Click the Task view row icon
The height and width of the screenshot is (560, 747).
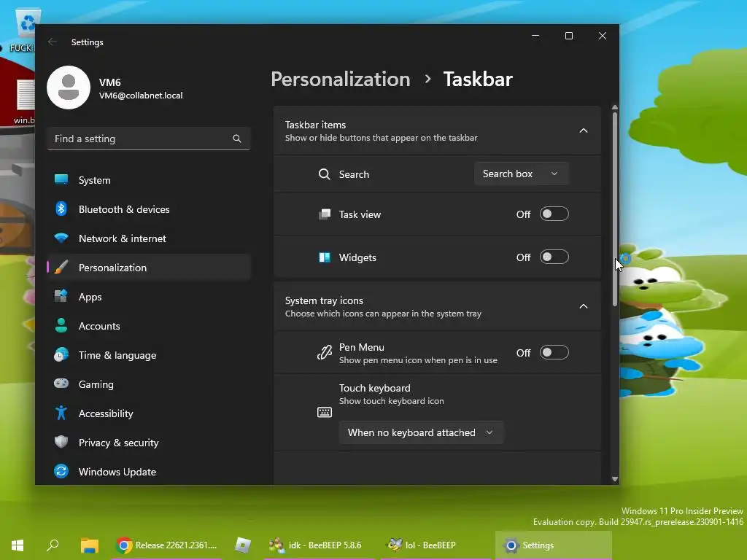(325, 214)
